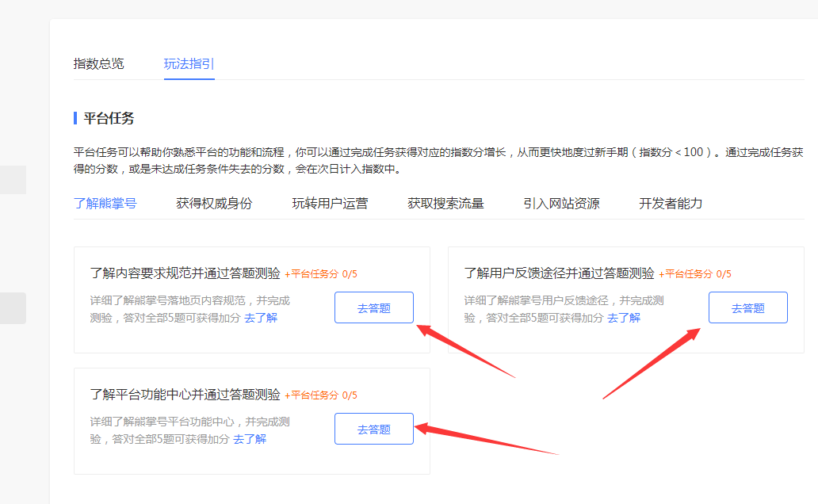Click the 平台任务 section heading
This screenshot has width=818, height=504.
109,119
